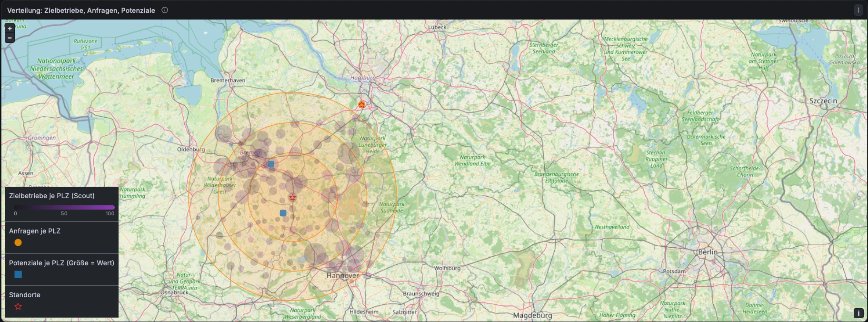Zoom out with the map minus button
Screen dimensions: 868x322
[x=10, y=38]
